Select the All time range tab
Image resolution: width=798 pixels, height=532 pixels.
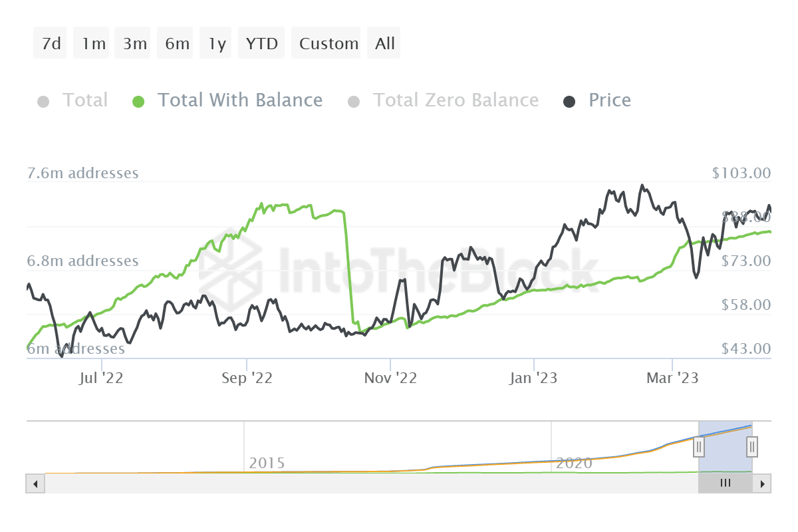coord(384,43)
